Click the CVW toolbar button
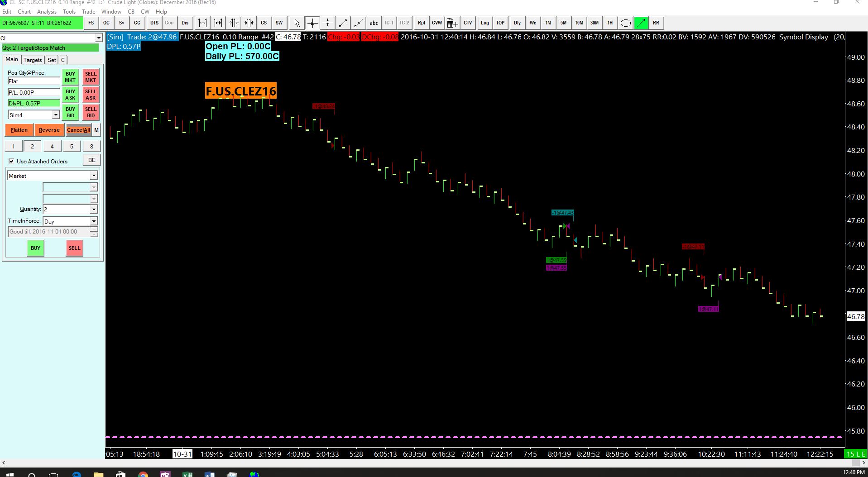The width and height of the screenshot is (868, 477). click(437, 23)
